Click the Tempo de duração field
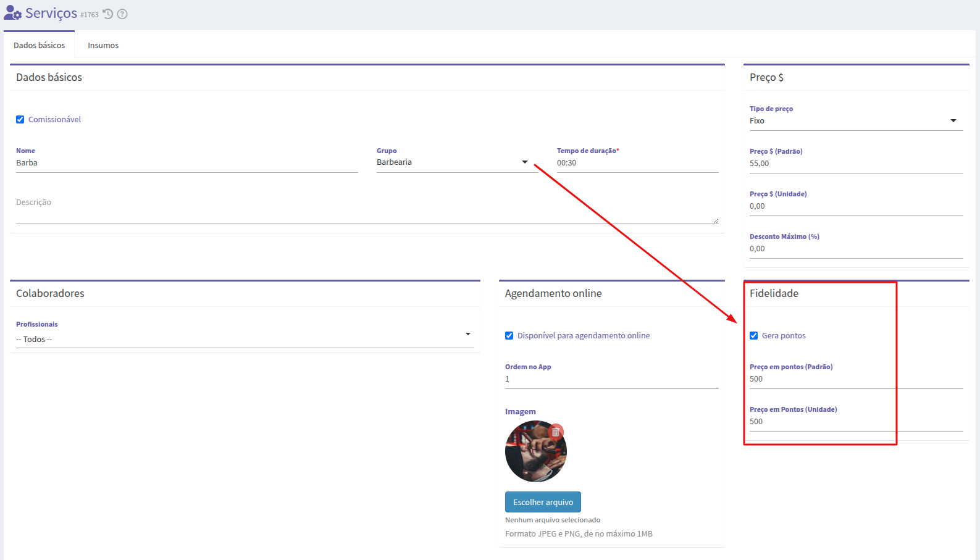 point(637,163)
